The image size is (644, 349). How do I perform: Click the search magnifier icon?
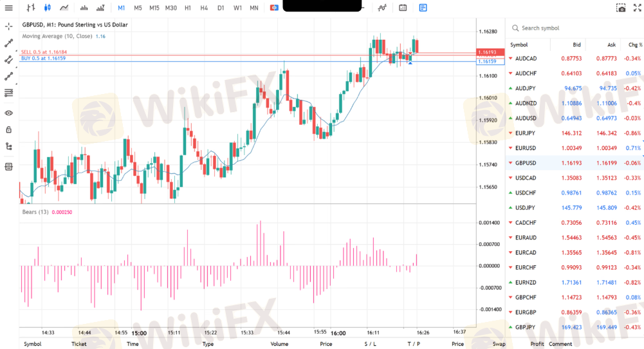click(515, 28)
